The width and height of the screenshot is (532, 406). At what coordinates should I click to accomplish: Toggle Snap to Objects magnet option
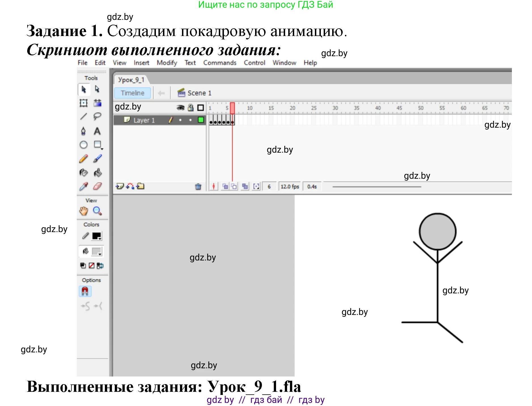coord(85,291)
